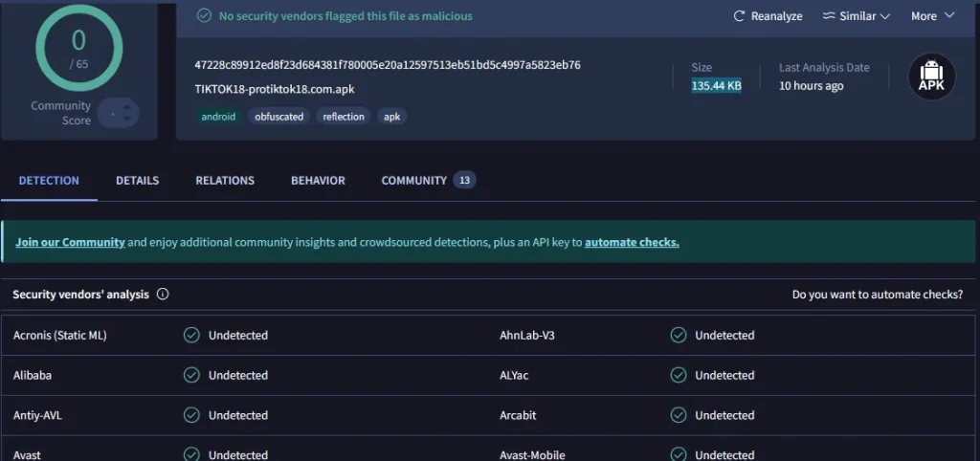Viewport: 980px width, 461px height.
Task: Click the AhnLab-V3 undetected check icon
Action: point(679,336)
